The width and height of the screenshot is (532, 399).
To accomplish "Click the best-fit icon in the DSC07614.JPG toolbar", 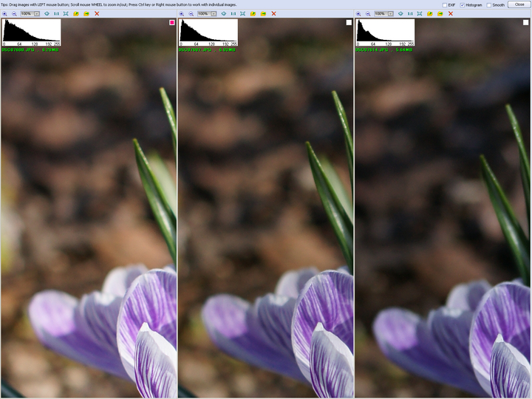I will 400,13.
